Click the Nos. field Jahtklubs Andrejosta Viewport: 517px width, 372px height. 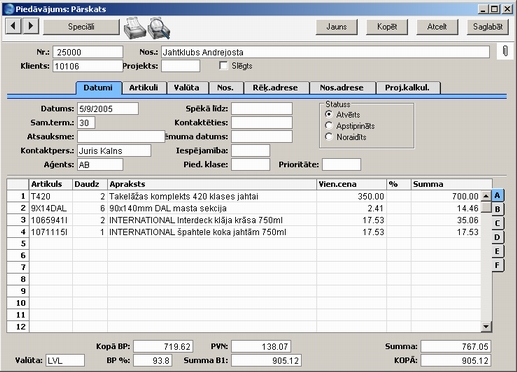click(325, 52)
